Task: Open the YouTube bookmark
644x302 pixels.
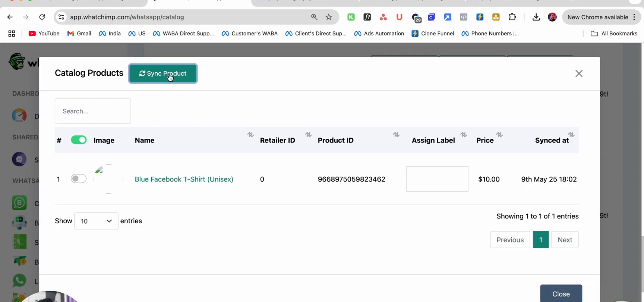Action: (x=44, y=34)
